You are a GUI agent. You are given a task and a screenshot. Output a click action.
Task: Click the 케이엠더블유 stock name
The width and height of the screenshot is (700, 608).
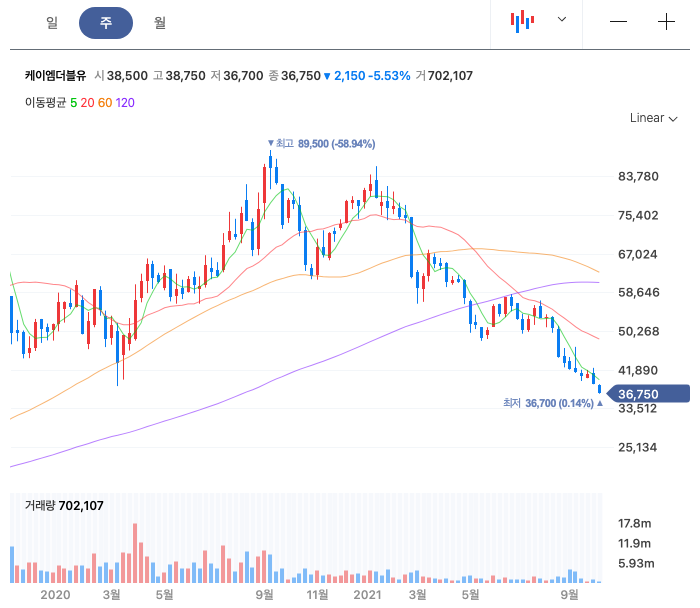[x=55, y=75]
